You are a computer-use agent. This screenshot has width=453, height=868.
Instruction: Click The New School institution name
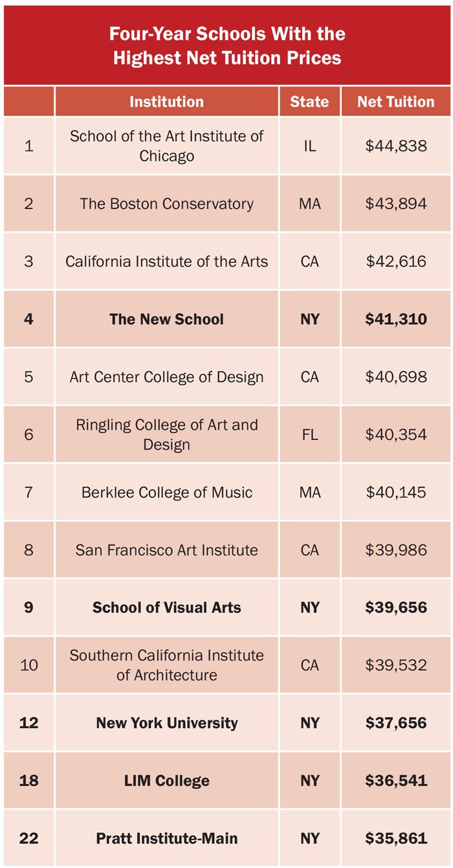[x=166, y=319]
